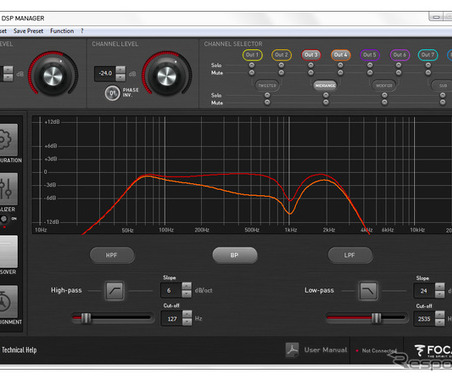Choose the HPF filter mode

pyautogui.click(x=112, y=255)
